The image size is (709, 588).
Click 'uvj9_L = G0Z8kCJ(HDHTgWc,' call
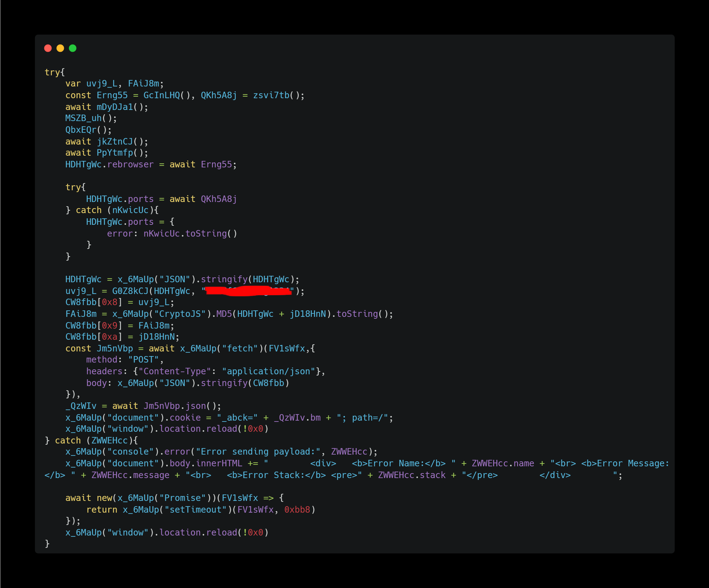[185, 291]
